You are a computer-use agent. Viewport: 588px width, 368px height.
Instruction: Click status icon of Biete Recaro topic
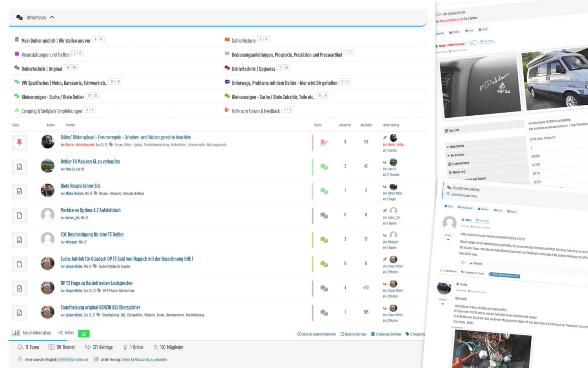click(x=19, y=191)
